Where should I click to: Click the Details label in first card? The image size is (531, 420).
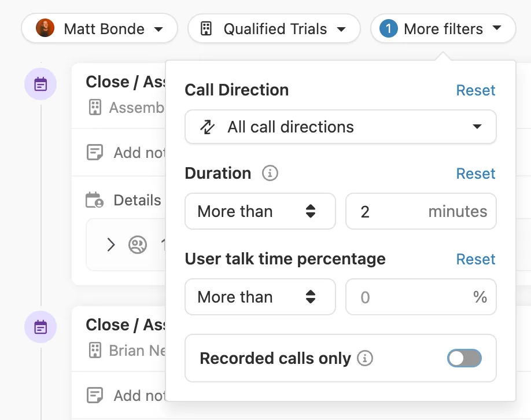pos(137,200)
